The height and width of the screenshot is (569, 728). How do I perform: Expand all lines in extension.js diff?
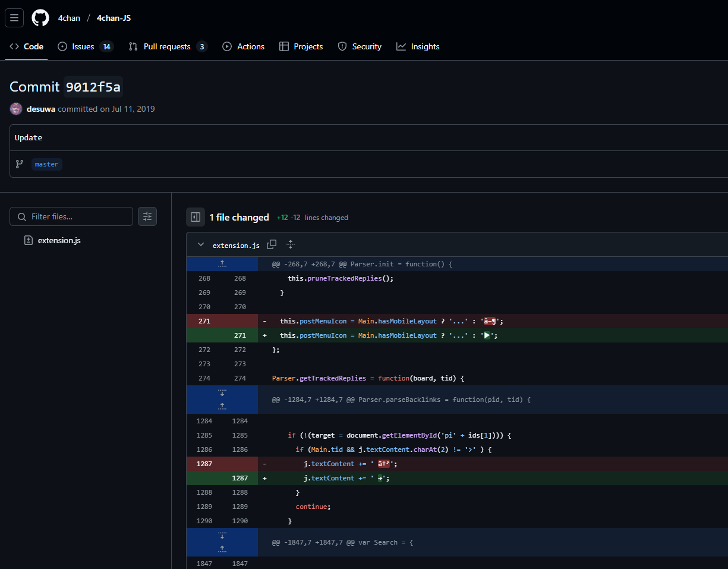coord(291,244)
